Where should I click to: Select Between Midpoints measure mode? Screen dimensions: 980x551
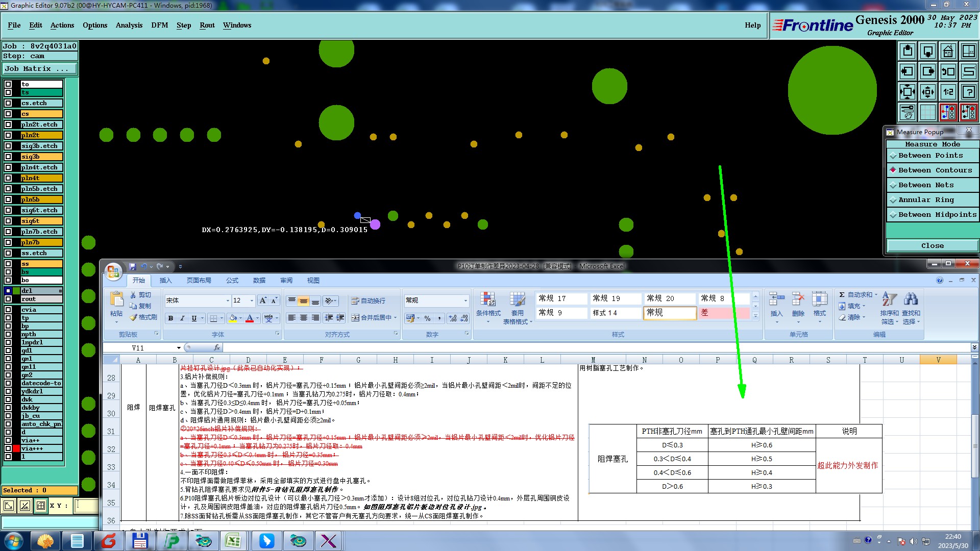(x=932, y=215)
